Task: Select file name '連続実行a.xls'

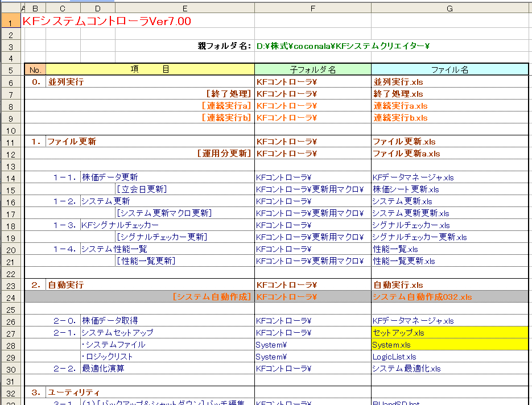Action: 401,105
